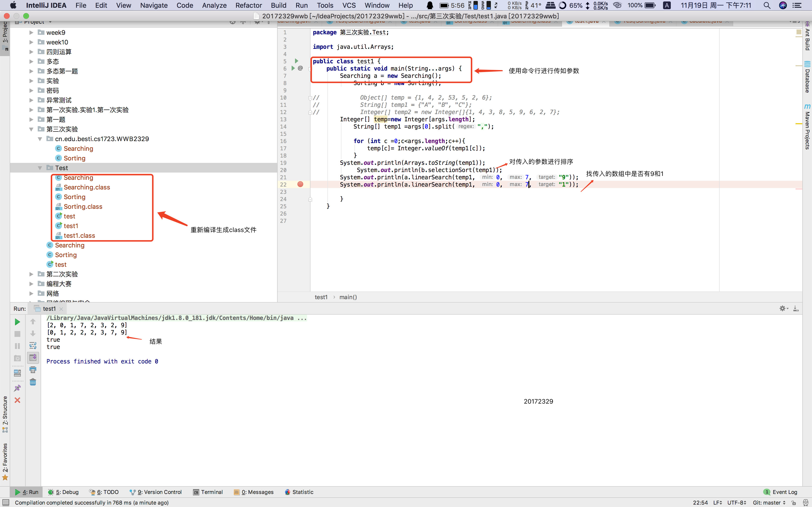Open the Terminal tool window
The width and height of the screenshot is (812, 507).
point(208,492)
